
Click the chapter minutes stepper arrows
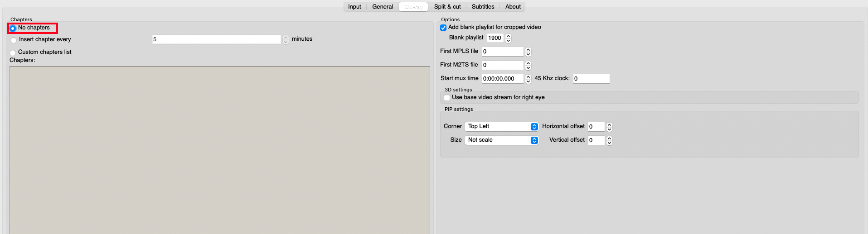[286, 39]
